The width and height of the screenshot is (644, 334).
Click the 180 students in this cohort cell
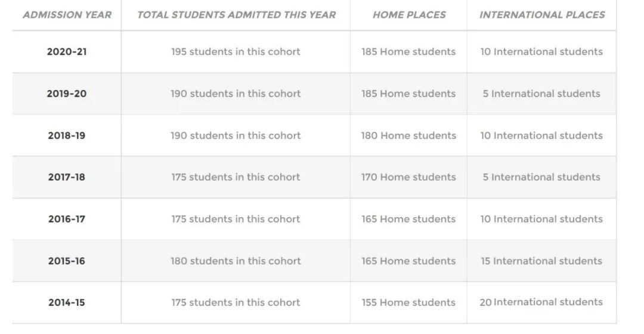point(236,261)
